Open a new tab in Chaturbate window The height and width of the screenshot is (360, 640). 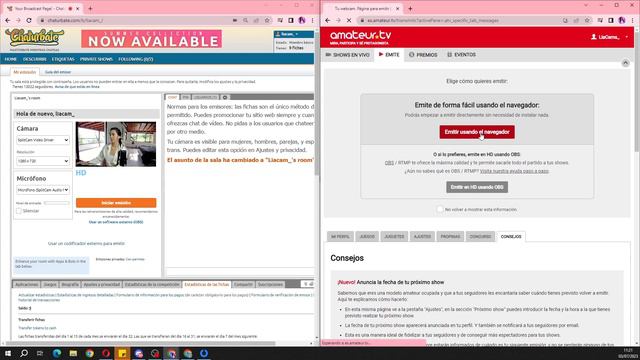click(x=90, y=8)
